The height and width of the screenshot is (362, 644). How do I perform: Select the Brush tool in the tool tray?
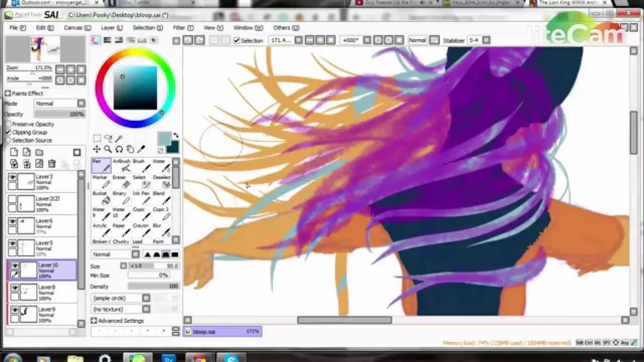141,166
